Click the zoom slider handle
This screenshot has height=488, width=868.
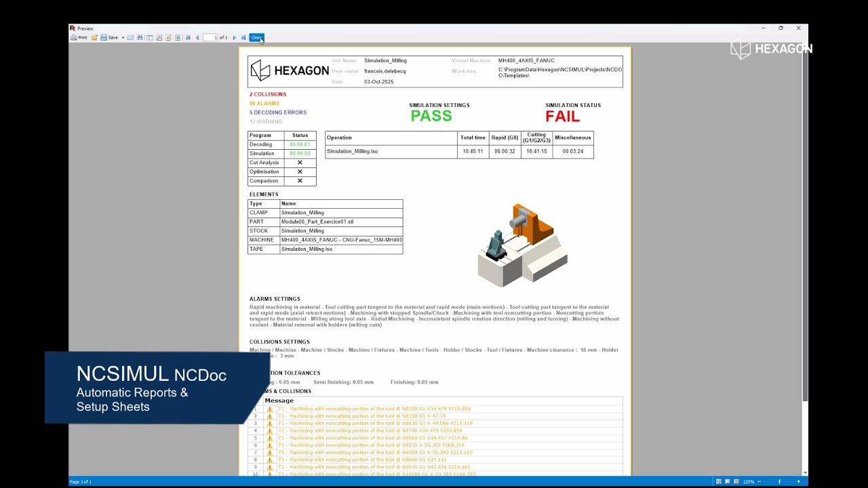779,481
